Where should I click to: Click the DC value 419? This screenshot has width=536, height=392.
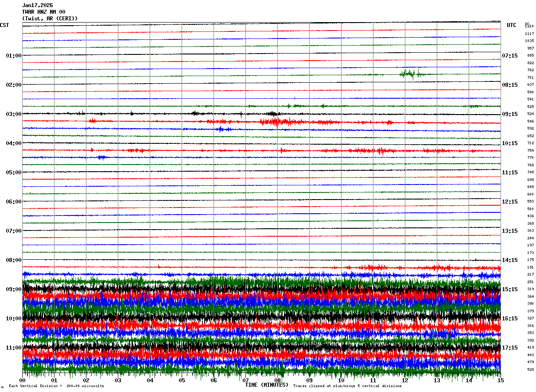pyautogui.click(x=530, y=347)
